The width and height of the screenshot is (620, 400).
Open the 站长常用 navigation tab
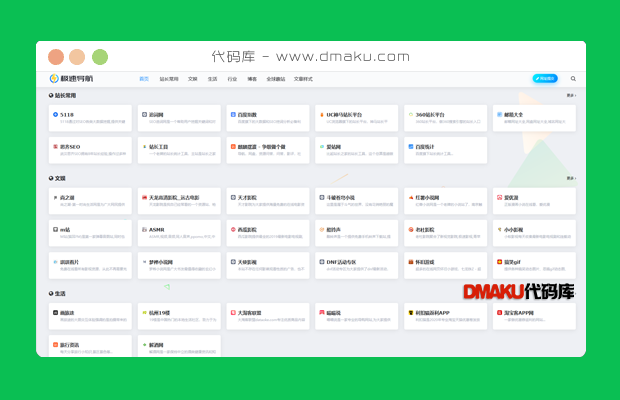[168, 78]
